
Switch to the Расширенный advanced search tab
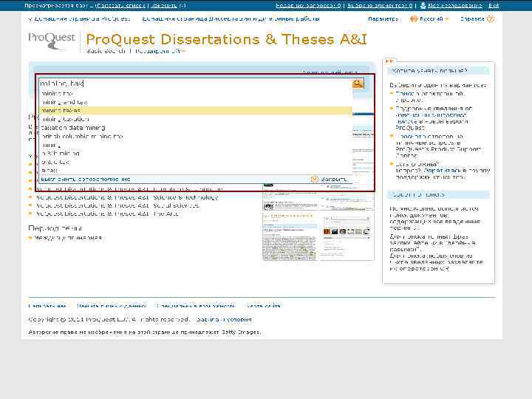[x=158, y=51]
